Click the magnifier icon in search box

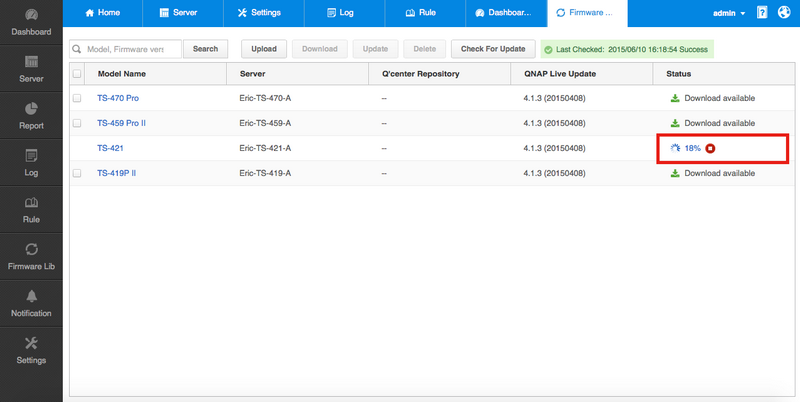pos(77,49)
